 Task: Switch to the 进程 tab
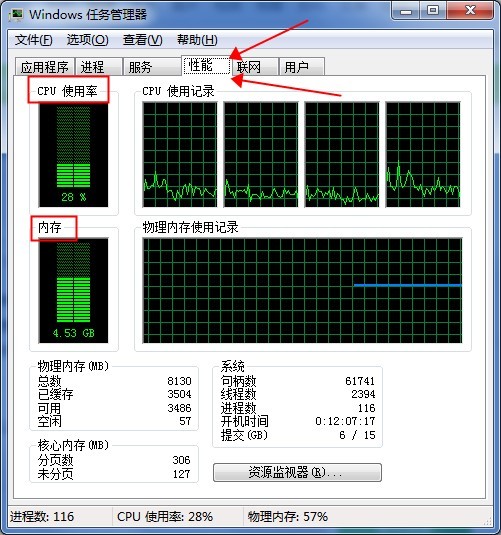pyautogui.click(x=99, y=67)
